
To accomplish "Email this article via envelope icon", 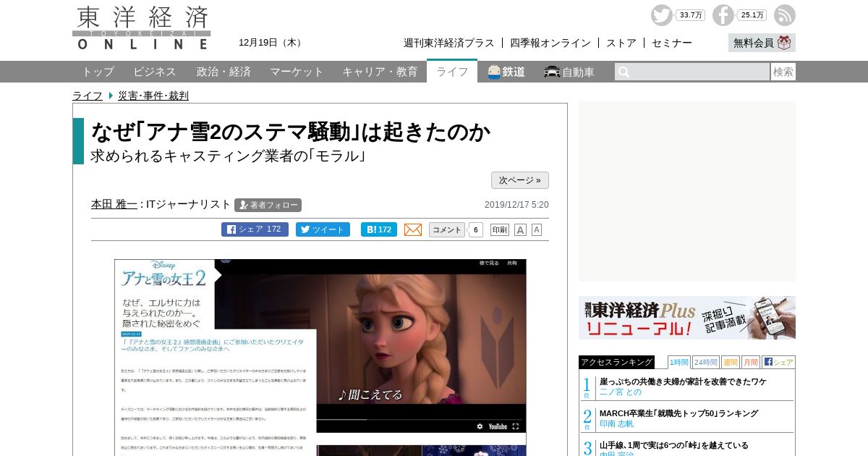I will coord(413,229).
